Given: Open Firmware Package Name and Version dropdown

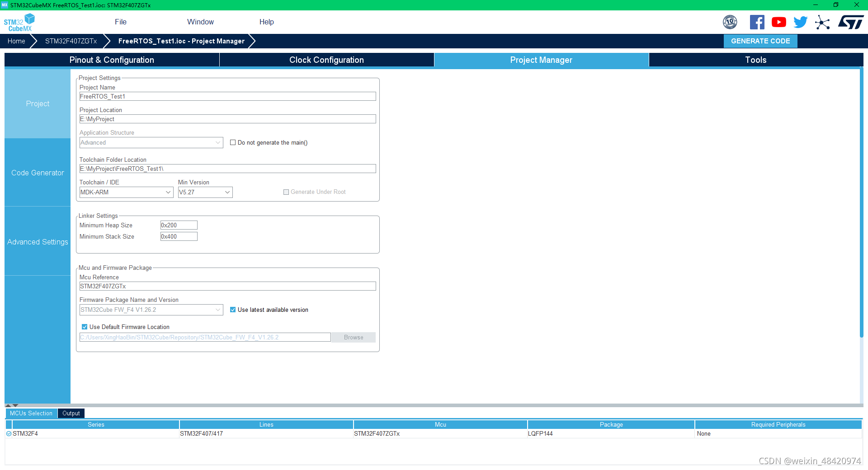Looking at the screenshot, I should pyautogui.click(x=151, y=310).
